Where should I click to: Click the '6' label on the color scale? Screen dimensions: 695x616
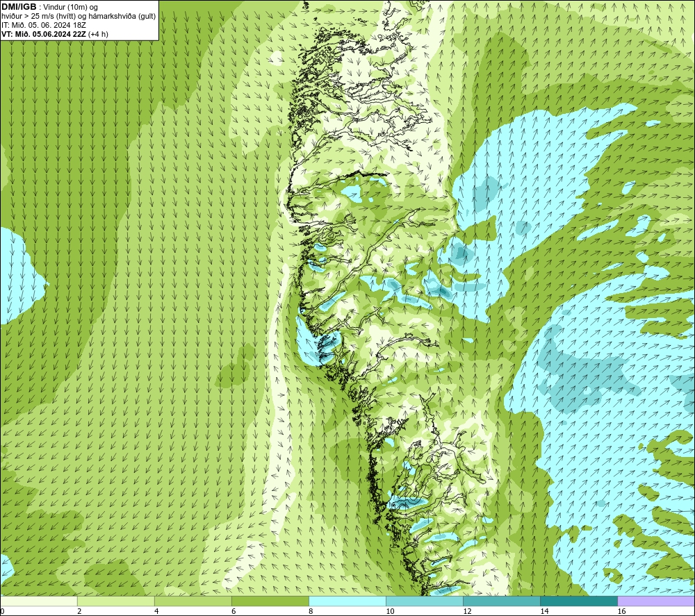[234, 612]
